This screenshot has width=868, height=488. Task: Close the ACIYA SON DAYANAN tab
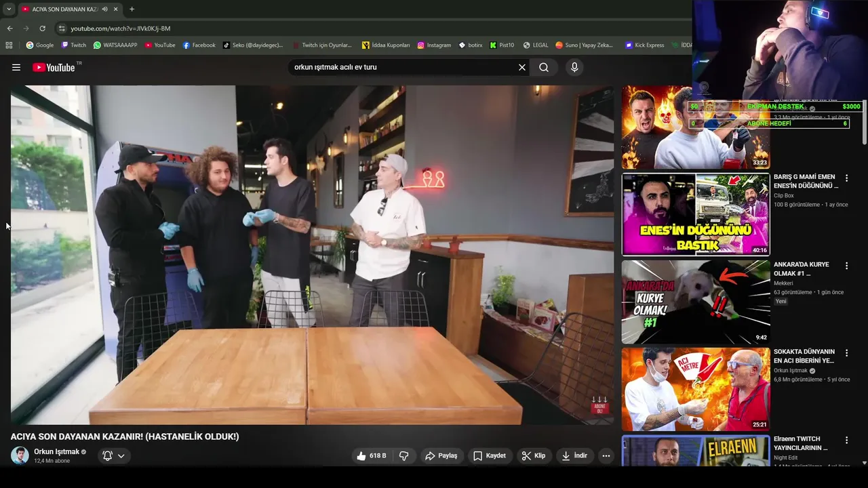click(115, 9)
